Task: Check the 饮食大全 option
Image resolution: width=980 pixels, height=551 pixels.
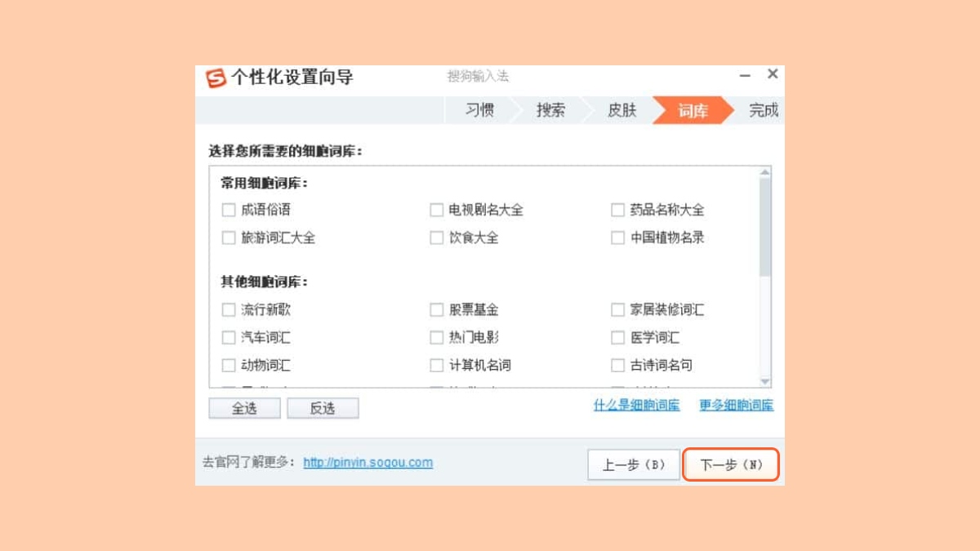Action: pyautogui.click(x=436, y=238)
